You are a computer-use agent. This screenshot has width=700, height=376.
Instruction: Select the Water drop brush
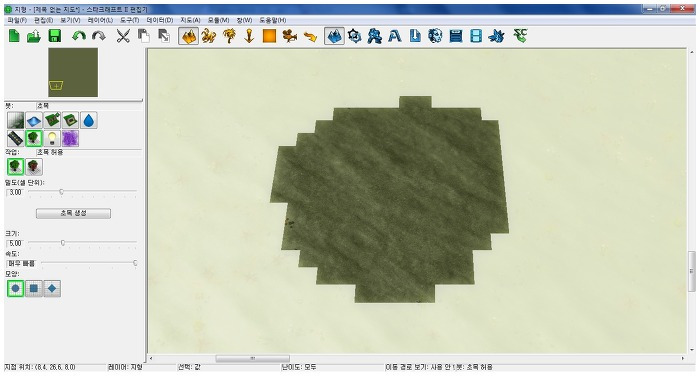click(89, 121)
